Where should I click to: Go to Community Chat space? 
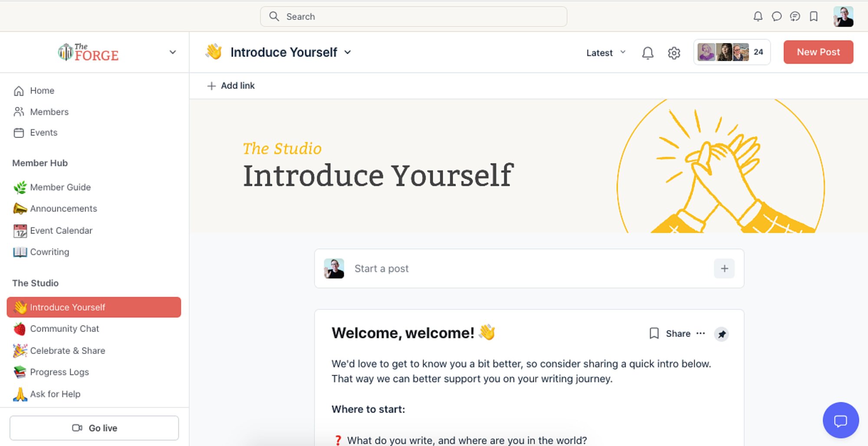[x=64, y=329]
